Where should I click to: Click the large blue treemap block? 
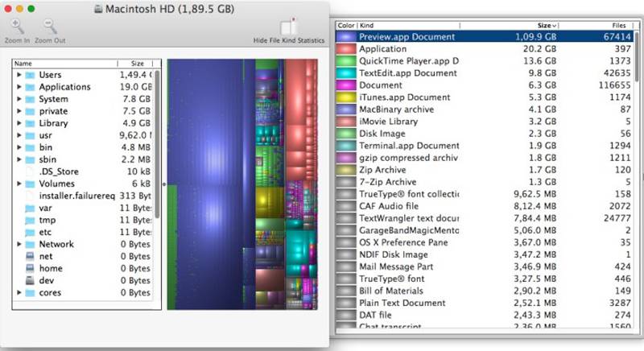208,177
